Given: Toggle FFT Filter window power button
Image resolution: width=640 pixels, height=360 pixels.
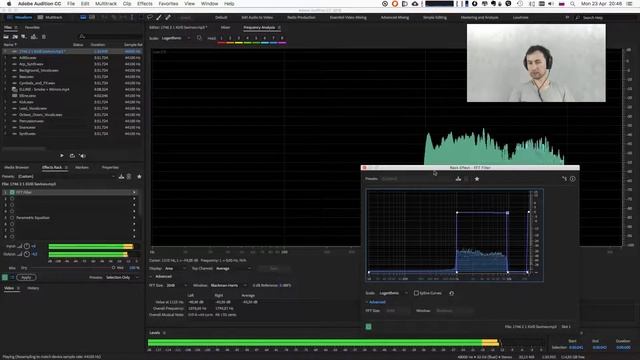Looking at the screenshot, I should pos(369,327).
